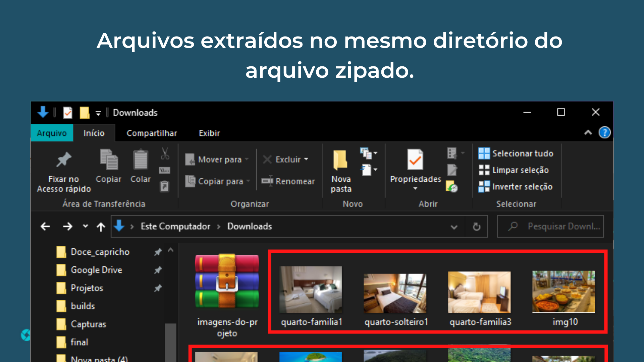Click the scissors cut icon

coord(165,154)
